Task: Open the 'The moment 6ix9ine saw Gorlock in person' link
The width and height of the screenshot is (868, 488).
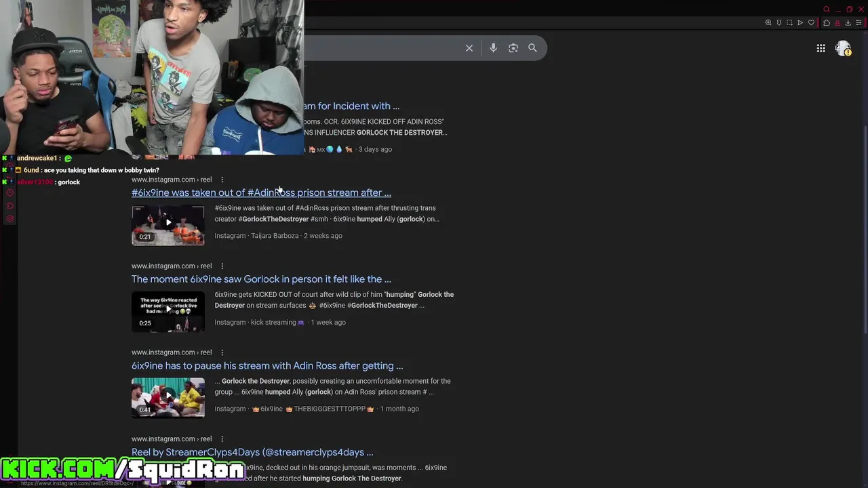Action: [x=261, y=279]
